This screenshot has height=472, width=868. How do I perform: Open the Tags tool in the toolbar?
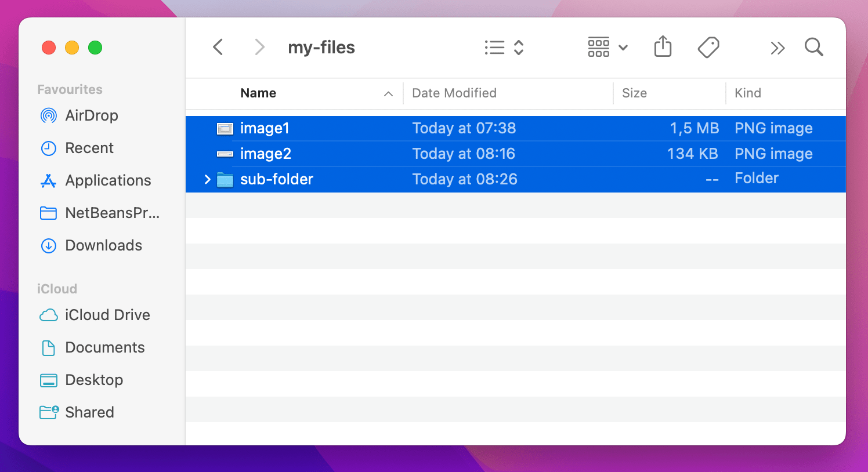point(708,47)
